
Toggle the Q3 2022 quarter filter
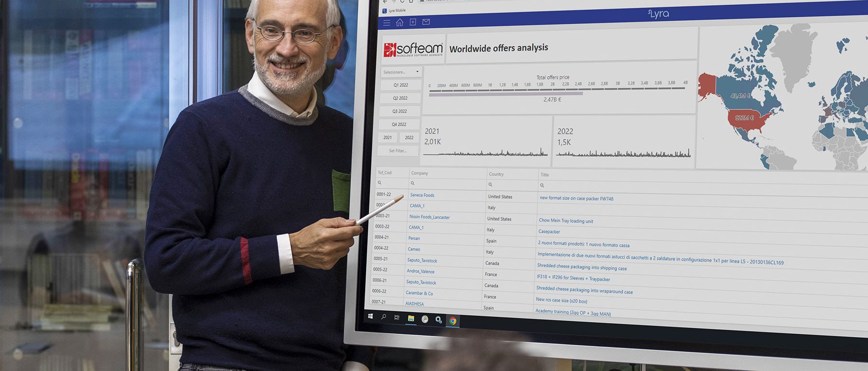399,111
